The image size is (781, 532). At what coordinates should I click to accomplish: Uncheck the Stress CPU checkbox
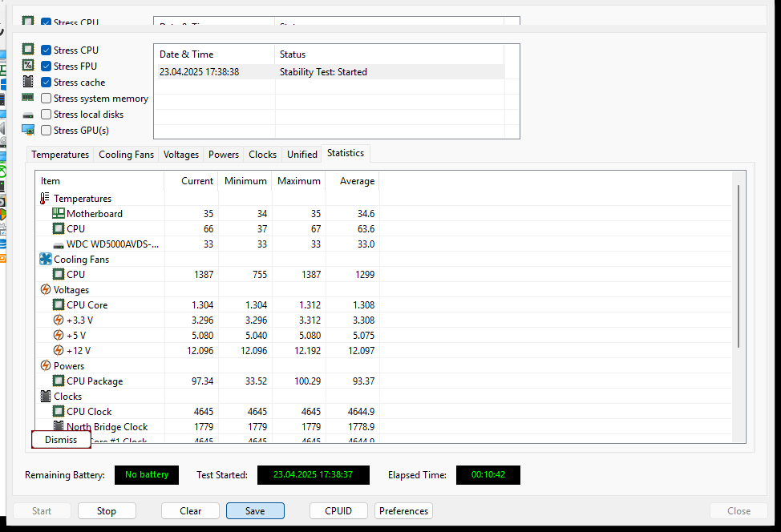[x=46, y=50]
